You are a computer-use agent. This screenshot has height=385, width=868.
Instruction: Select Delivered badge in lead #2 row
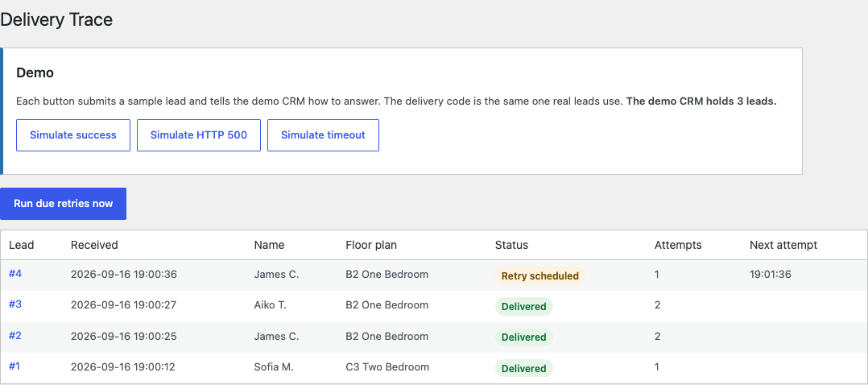(523, 337)
